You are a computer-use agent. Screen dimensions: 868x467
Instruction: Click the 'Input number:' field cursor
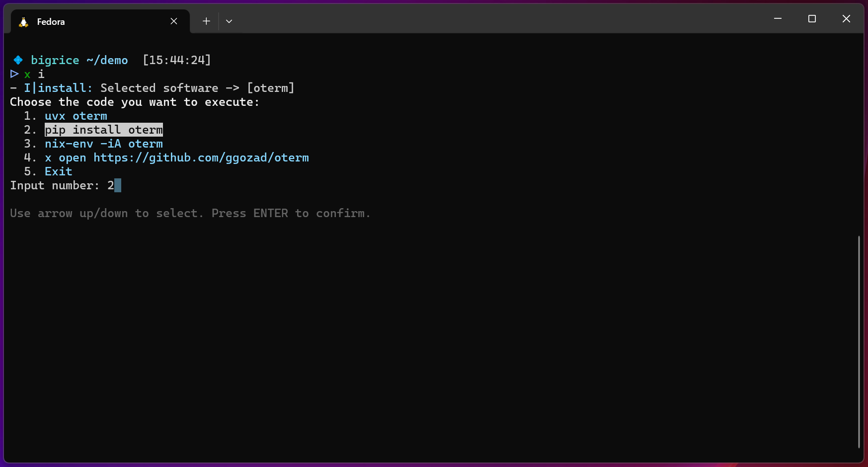pos(118,185)
